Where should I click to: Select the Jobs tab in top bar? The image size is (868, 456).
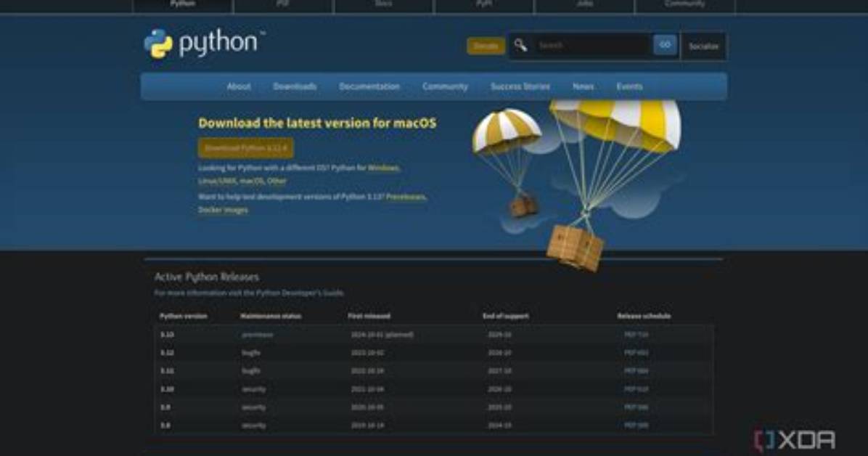[584, 4]
